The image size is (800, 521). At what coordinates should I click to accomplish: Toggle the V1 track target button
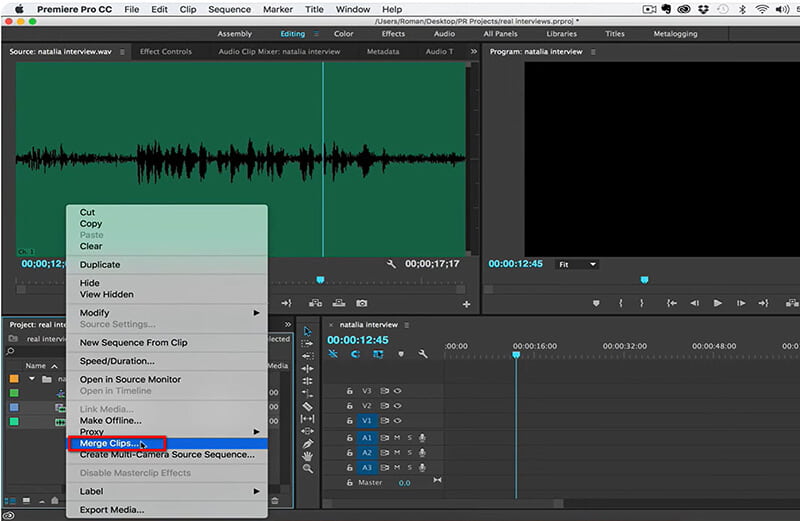[x=366, y=420]
